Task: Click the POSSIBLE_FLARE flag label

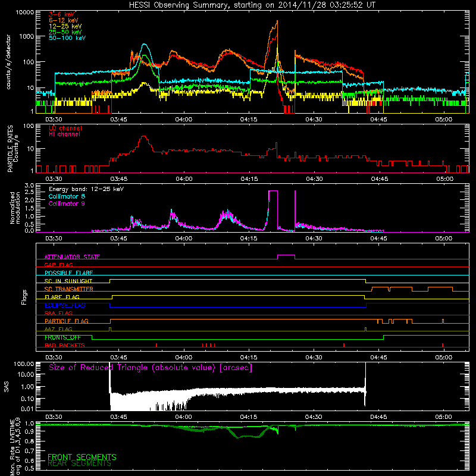Action: coord(68,273)
